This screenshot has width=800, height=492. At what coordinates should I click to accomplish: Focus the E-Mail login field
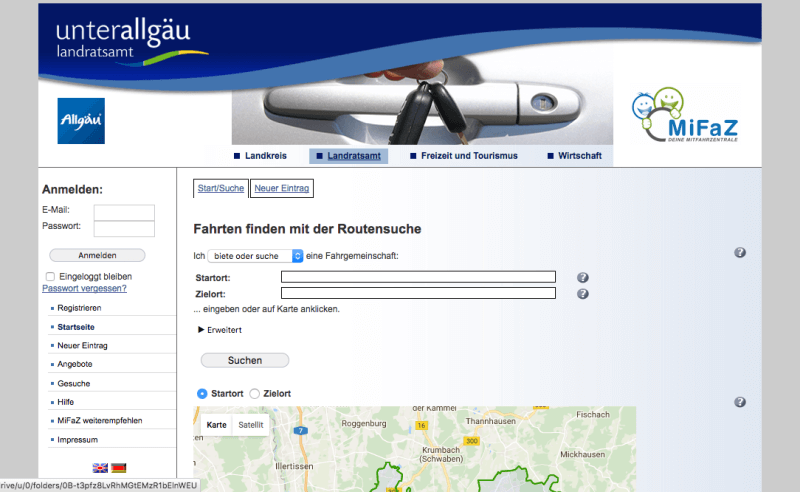pyautogui.click(x=124, y=211)
